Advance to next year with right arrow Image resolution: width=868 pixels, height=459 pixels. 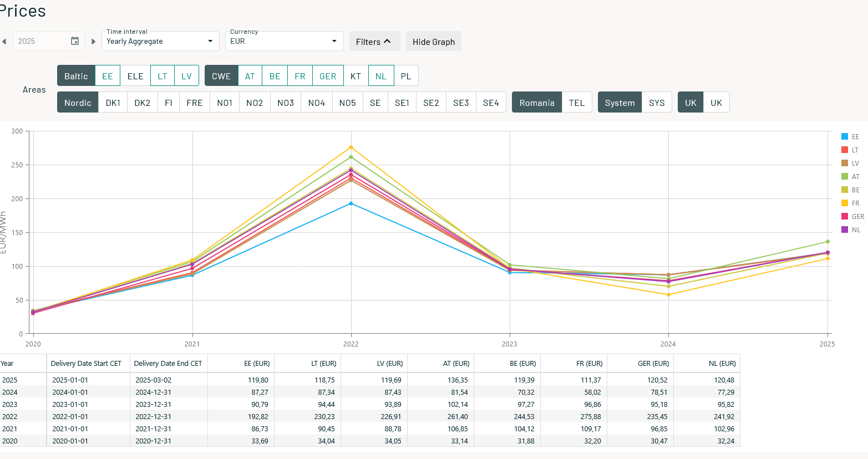click(x=93, y=42)
